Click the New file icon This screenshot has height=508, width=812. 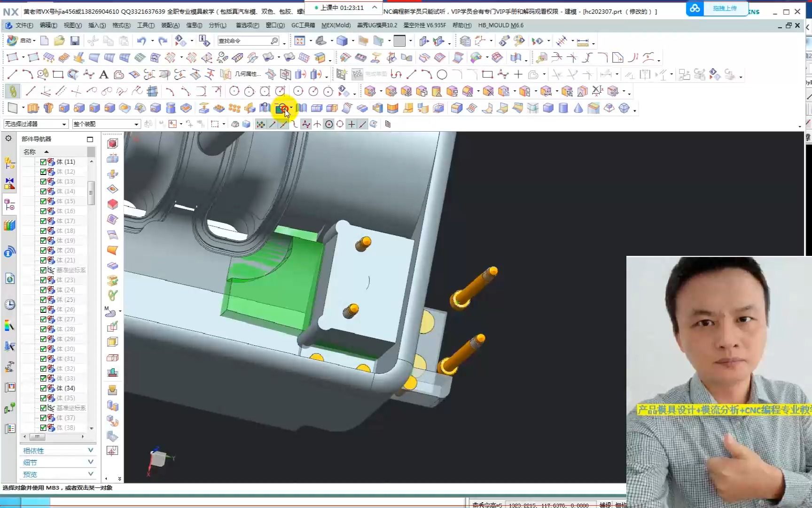pyautogui.click(x=44, y=41)
